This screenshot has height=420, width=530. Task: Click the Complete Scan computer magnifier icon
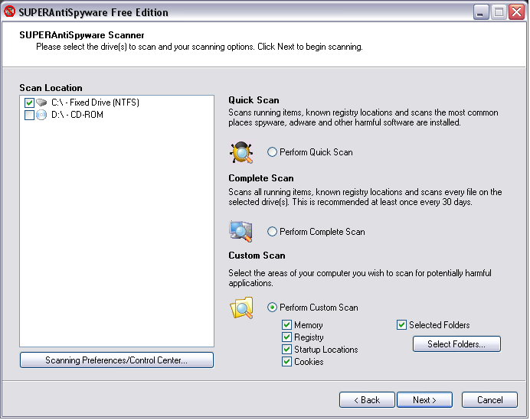click(241, 232)
